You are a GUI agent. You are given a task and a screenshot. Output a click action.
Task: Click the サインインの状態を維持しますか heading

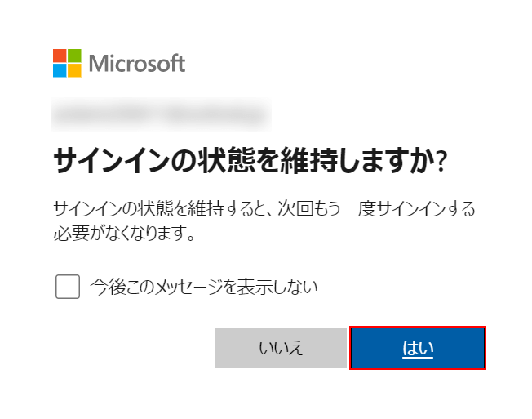click(250, 161)
